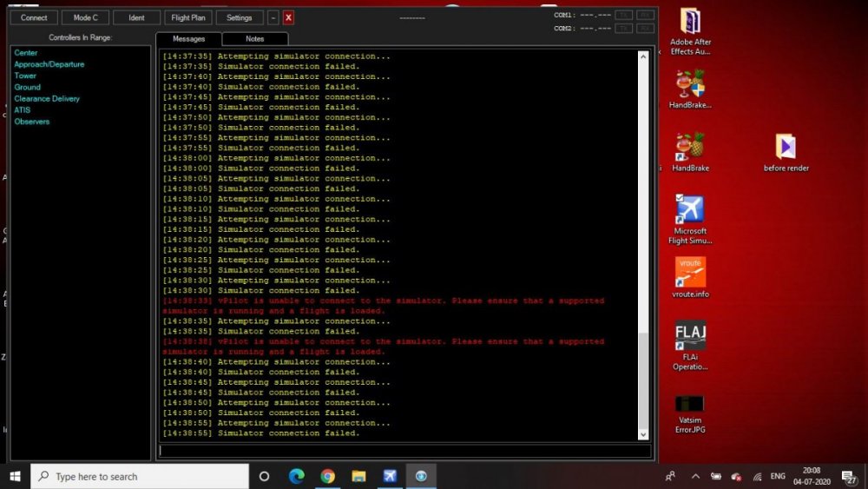Toggle the COM2 RX indicator

coord(644,29)
